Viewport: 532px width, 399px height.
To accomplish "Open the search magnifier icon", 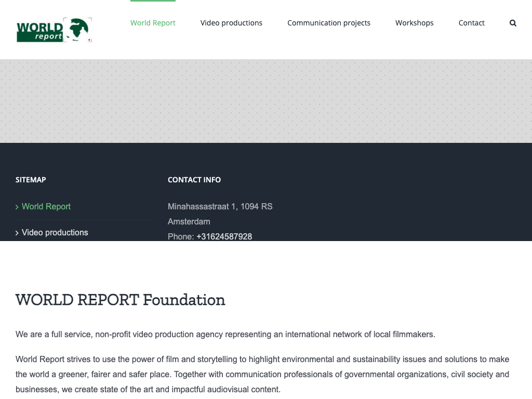I will tap(513, 23).
